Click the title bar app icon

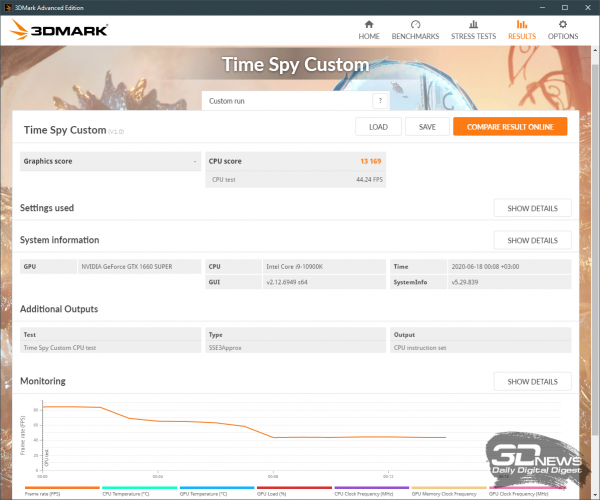point(9,5)
